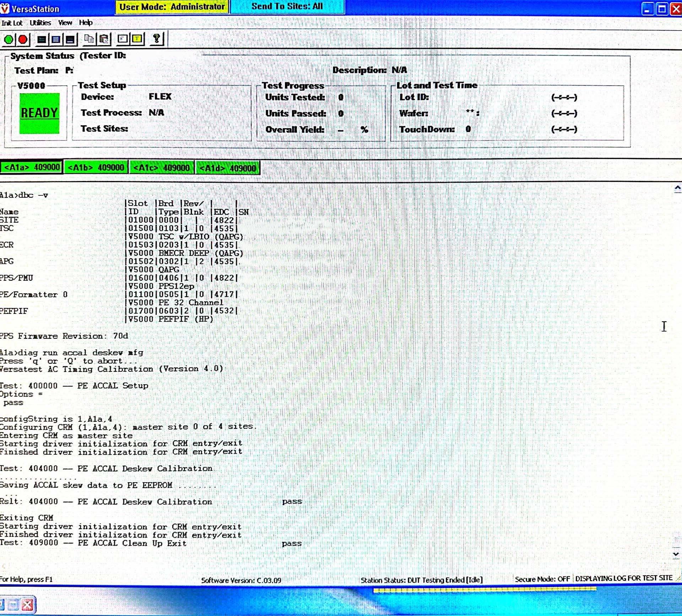The width and height of the screenshot is (682, 616).
Task: Click the paste clipboard toolbar icon
Action: (x=104, y=39)
